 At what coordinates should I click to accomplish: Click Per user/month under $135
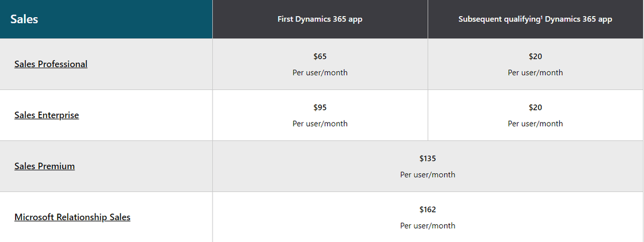click(x=428, y=175)
